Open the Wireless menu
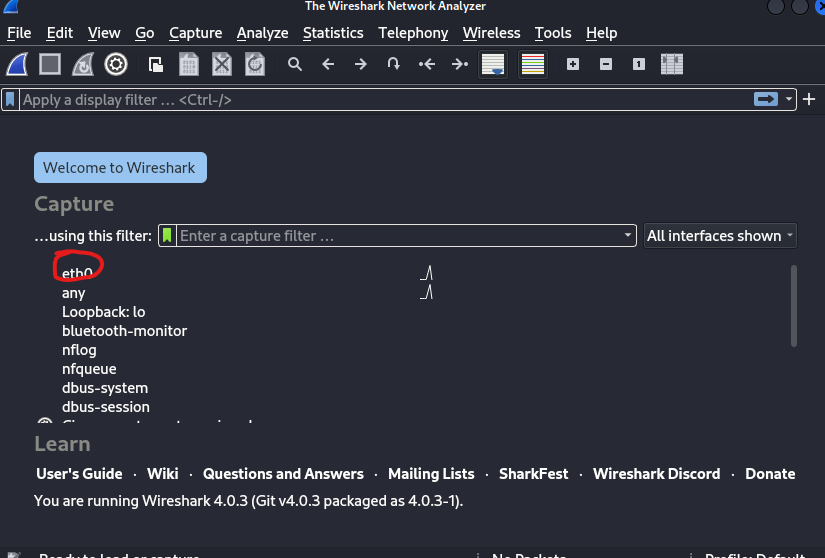This screenshot has width=825, height=558. (491, 33)
